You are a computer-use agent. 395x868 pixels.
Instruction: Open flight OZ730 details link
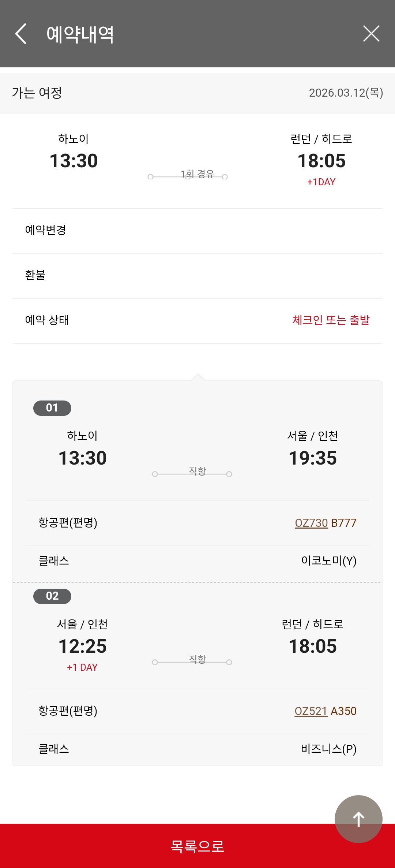click(x=311, y=523)
